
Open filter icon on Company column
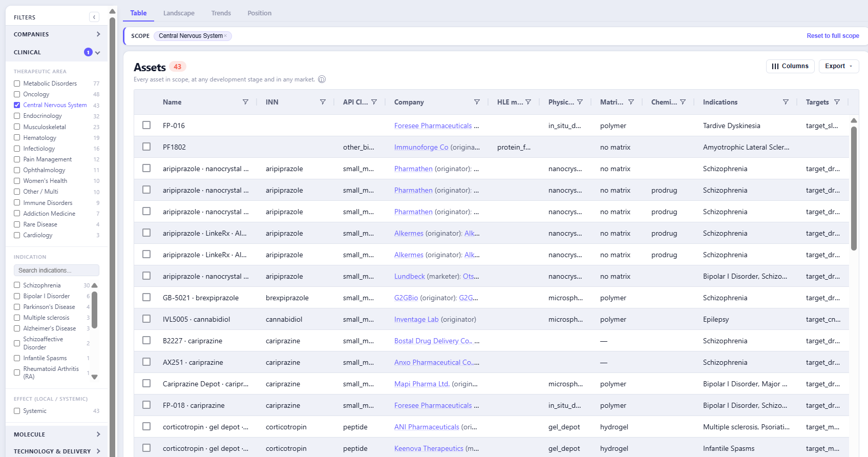tap(477, 102)
